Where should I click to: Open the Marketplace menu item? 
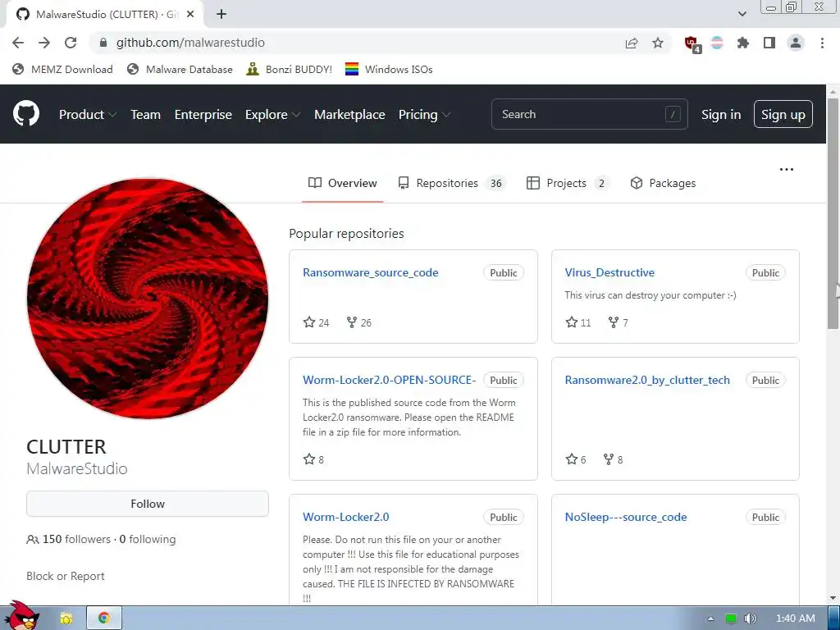coord(349,115)
